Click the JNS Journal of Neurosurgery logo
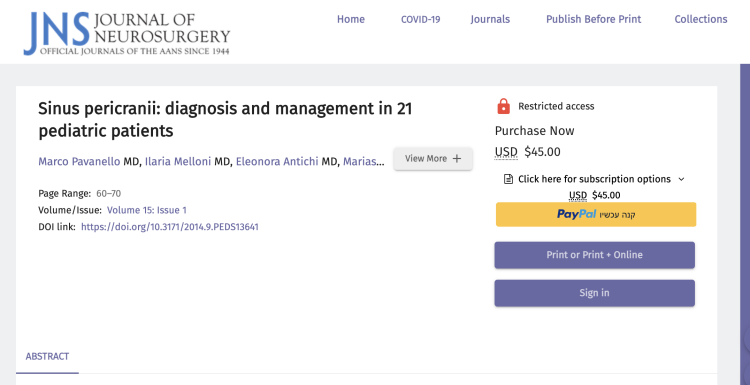This screenshot has height=385, width=750. pyautogui.click(x=127, y=33)
